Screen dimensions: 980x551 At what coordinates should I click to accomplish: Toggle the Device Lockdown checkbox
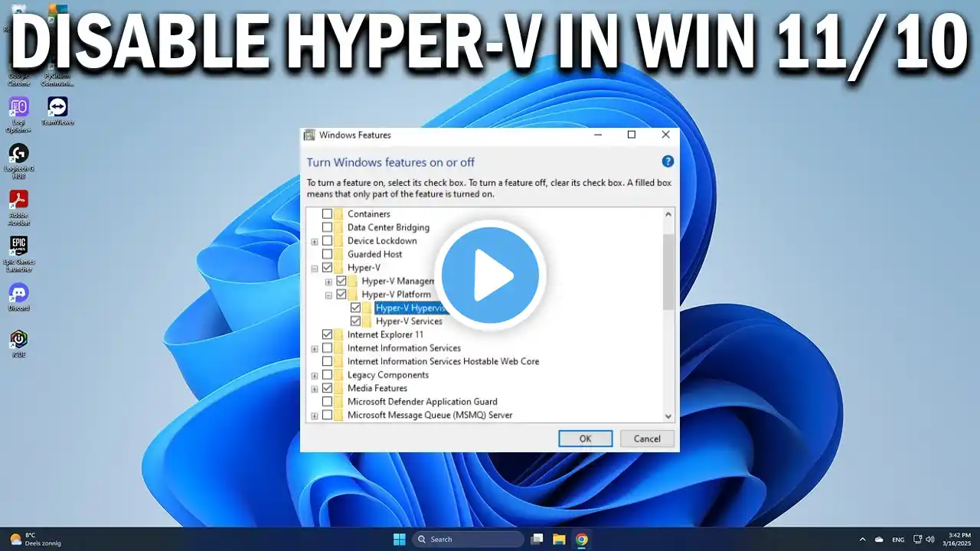pyautogui.click(x=328, y=241)
